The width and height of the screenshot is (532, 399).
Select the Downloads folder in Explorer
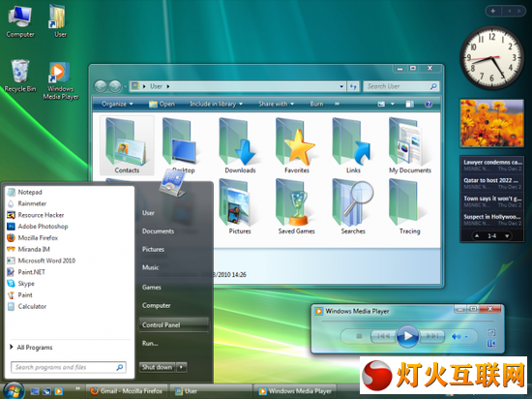(240, 145)
